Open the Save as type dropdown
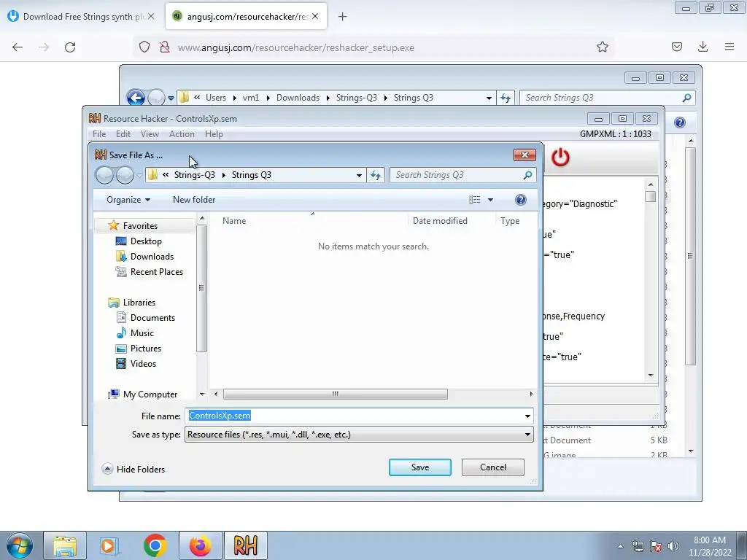 (x=527, y=435)
